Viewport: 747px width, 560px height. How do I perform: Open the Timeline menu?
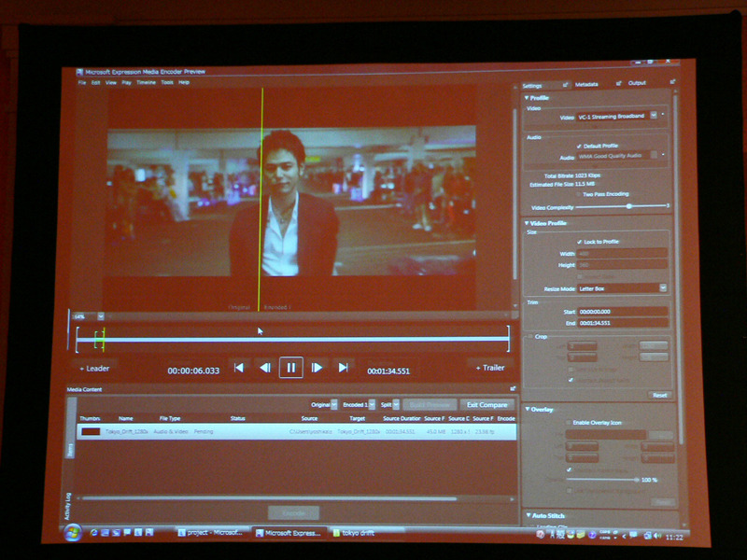[147, 82]
